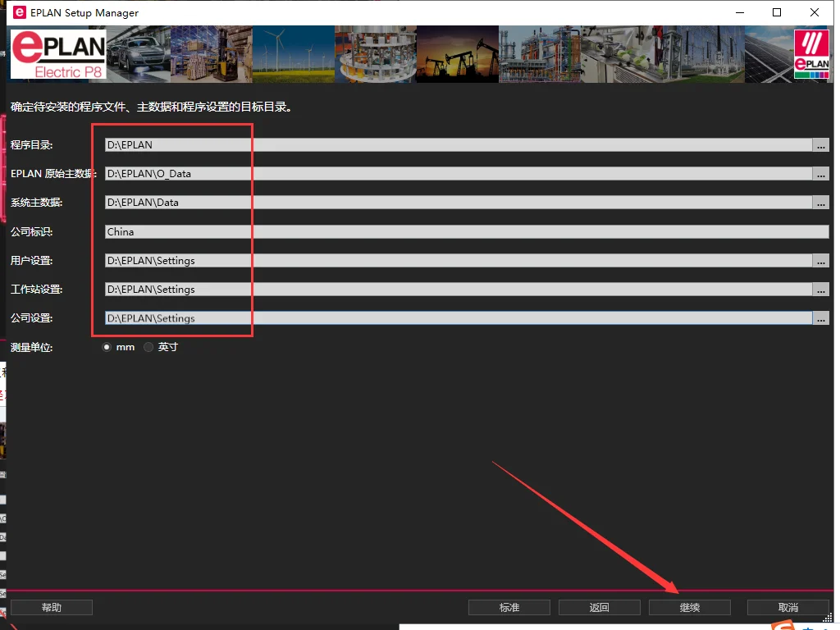This screenshot has width=840, height=630.
Task: Cancel installation with 取消 button
Action: click(787, 607)
